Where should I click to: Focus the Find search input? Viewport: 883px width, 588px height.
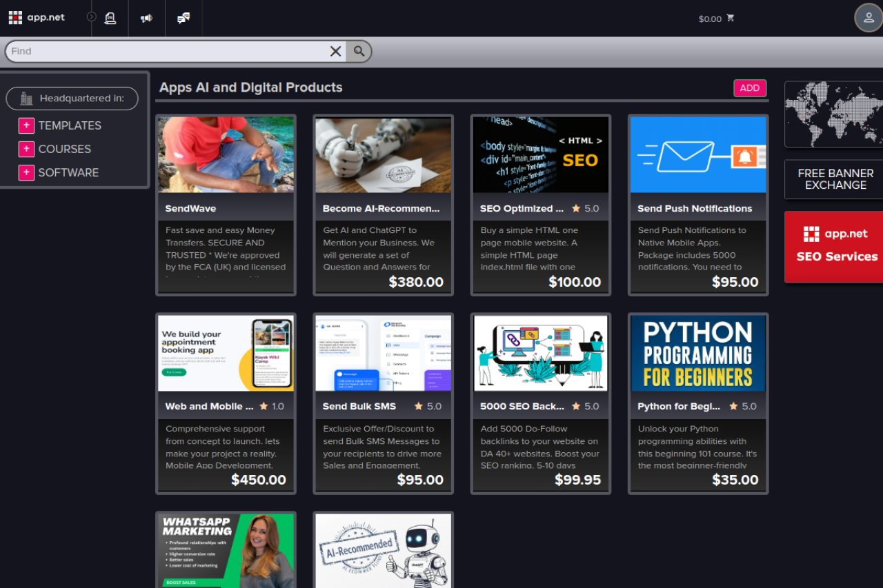166,51
